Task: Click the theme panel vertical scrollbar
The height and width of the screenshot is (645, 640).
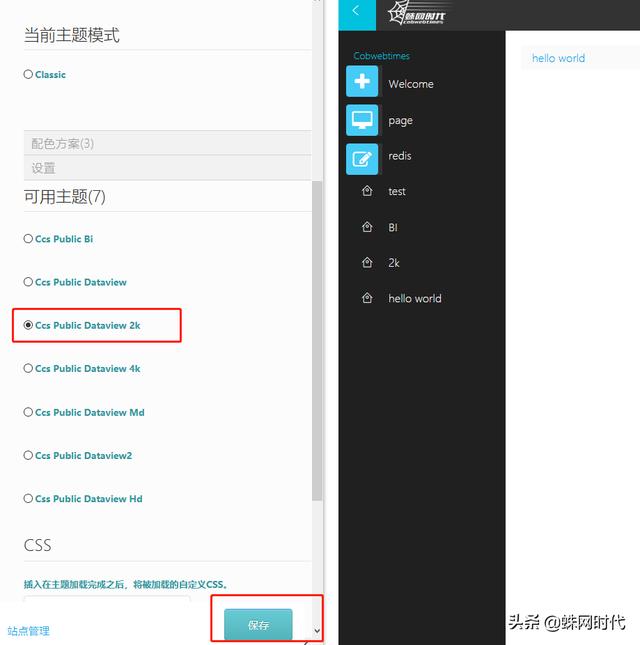Action: (x=317, y=341)
